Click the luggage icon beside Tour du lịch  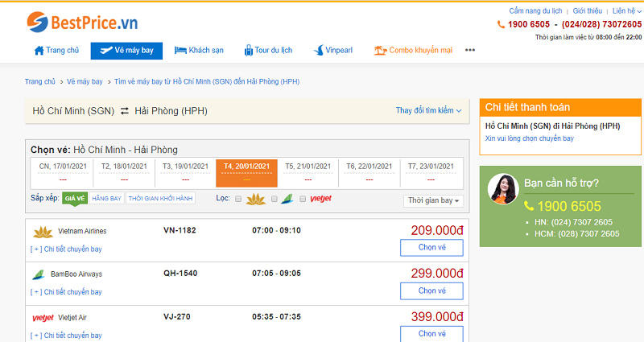pos(249,51)
